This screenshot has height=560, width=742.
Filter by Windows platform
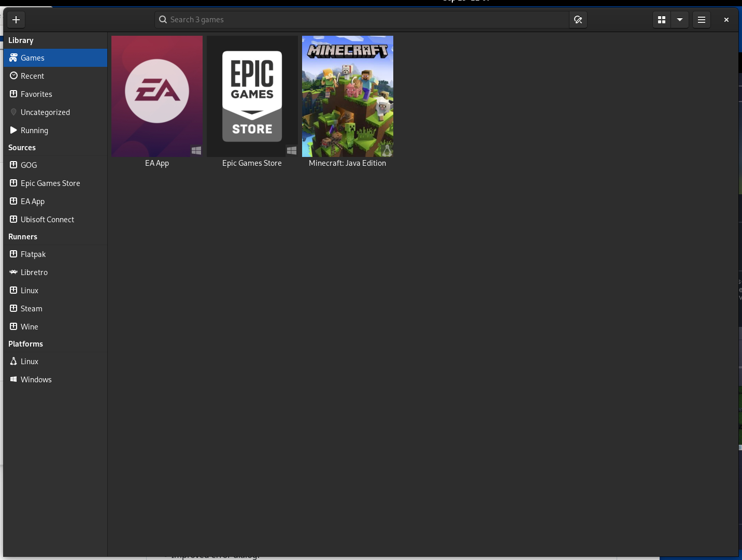coord(36,380)
